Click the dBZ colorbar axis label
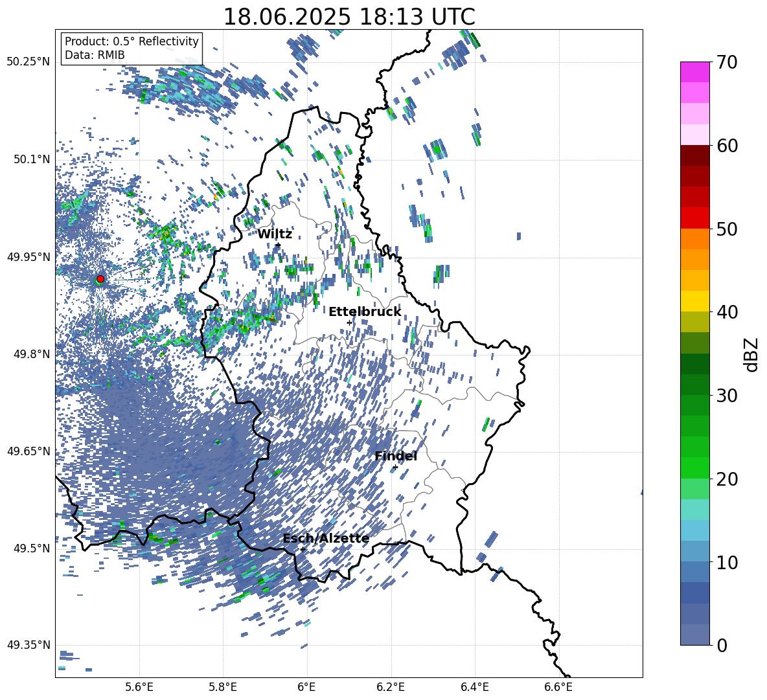The height and width of the screenshot is (700, 767). click(x=751, y=354)
